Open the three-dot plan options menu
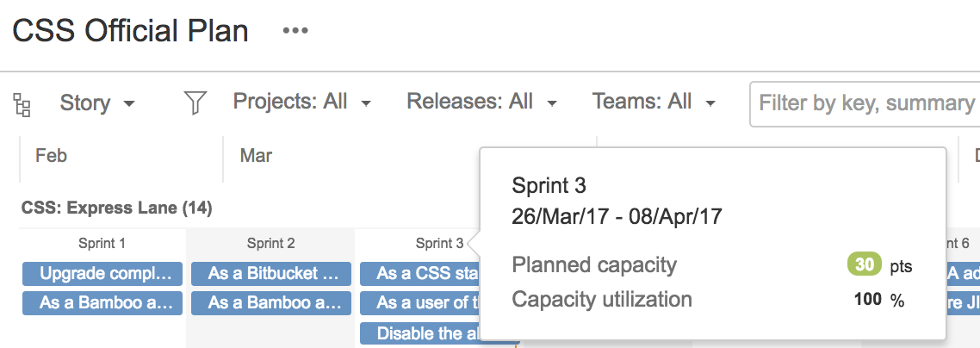This screenshot has height=348, width=980. click(x=295, y=31)
